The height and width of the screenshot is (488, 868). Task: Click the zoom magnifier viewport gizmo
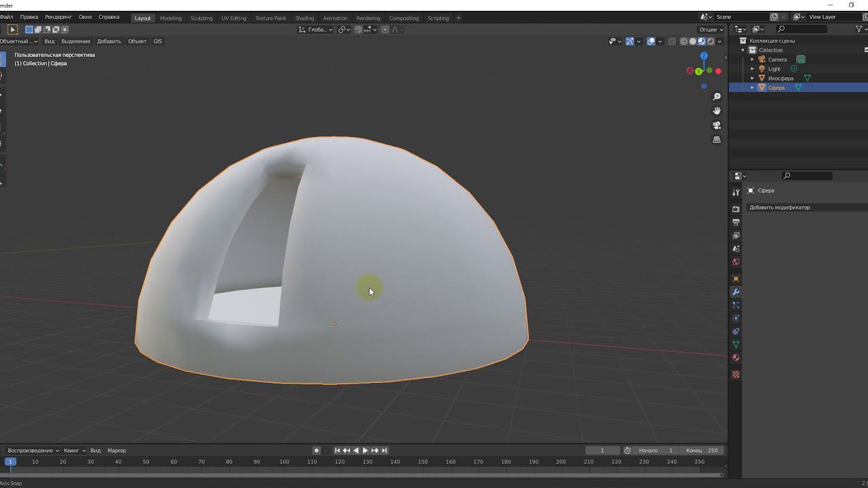coord(717,97)
